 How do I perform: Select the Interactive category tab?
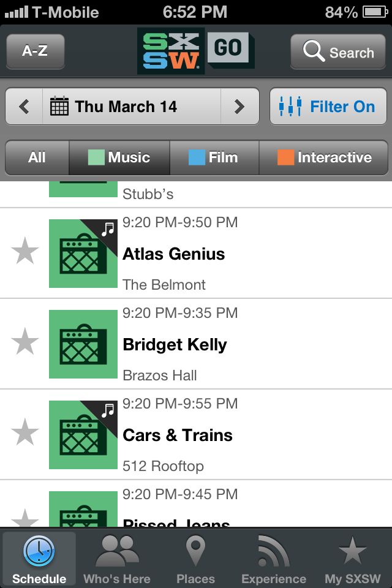pos(324,157)
